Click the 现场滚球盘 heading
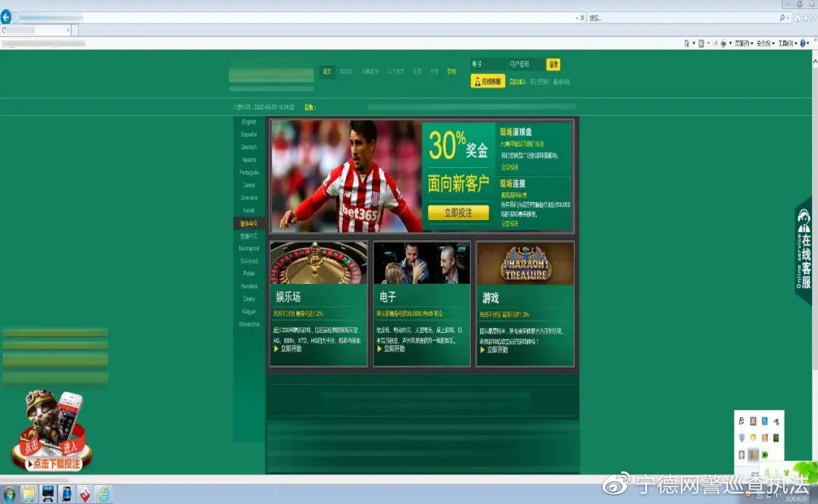The width and height of the screenshot is (818, 504). tap(516, 132)
